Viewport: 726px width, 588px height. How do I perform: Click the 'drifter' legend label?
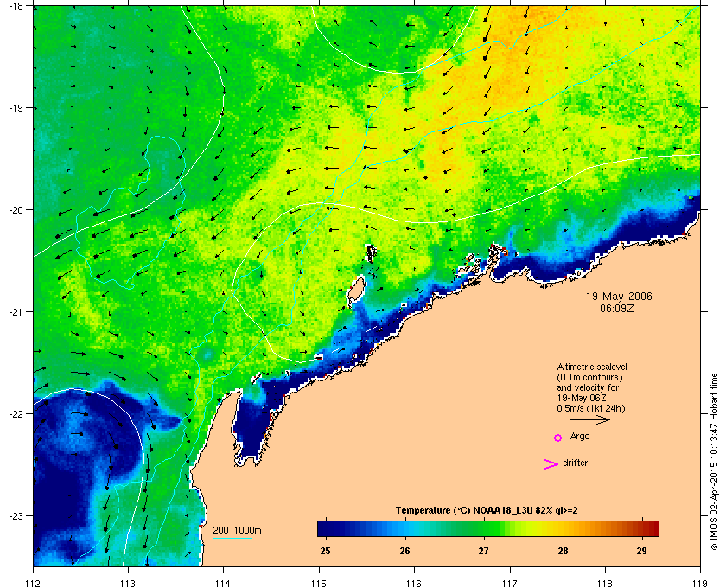(x=575, y=463)
